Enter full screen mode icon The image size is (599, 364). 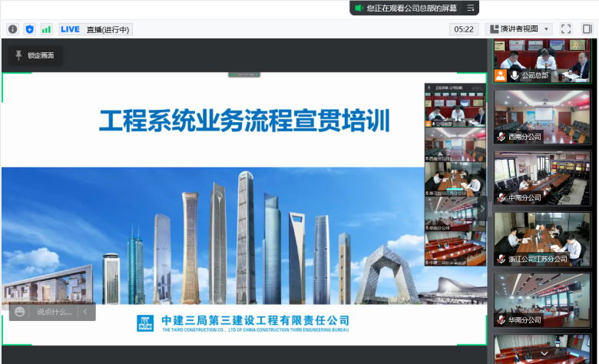(x=566, y=29)
